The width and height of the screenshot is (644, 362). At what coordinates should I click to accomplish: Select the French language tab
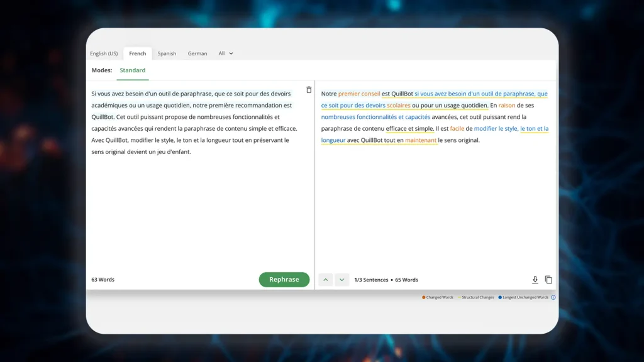(x=137, y=53)
